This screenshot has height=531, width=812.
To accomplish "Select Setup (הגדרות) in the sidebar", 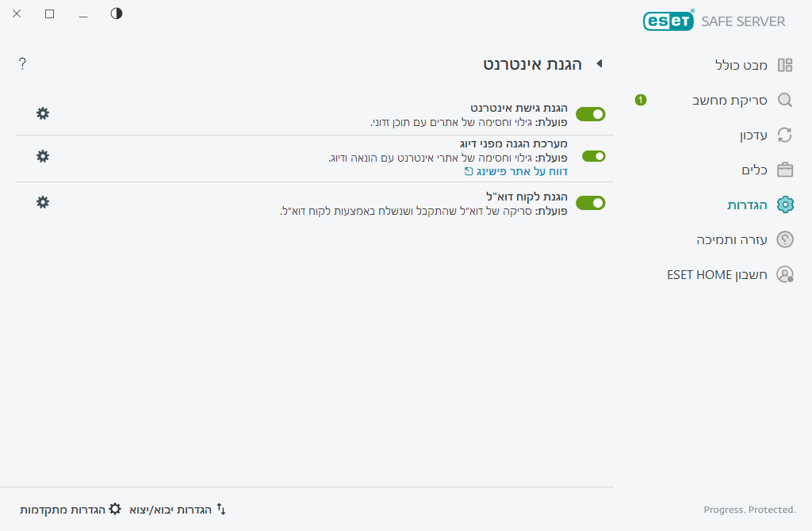I will 748,204.
